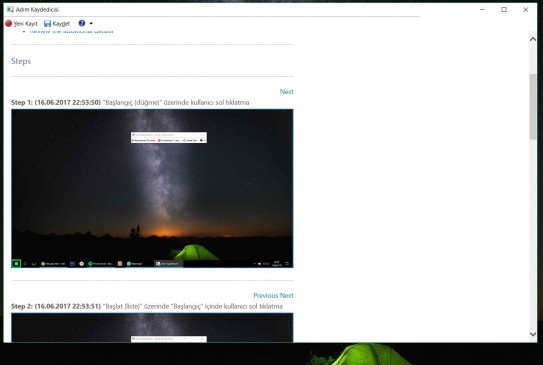Follow the Next link above Step 1
Viewport: 543px width, 365px height.
[286, 91]
